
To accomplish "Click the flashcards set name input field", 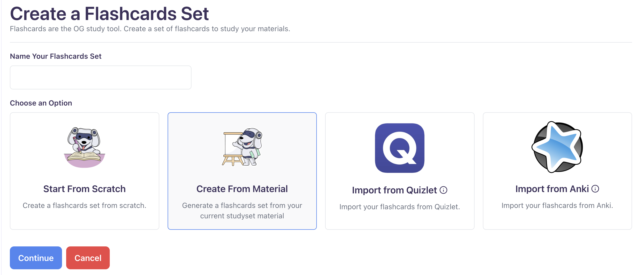I will 100,77.
